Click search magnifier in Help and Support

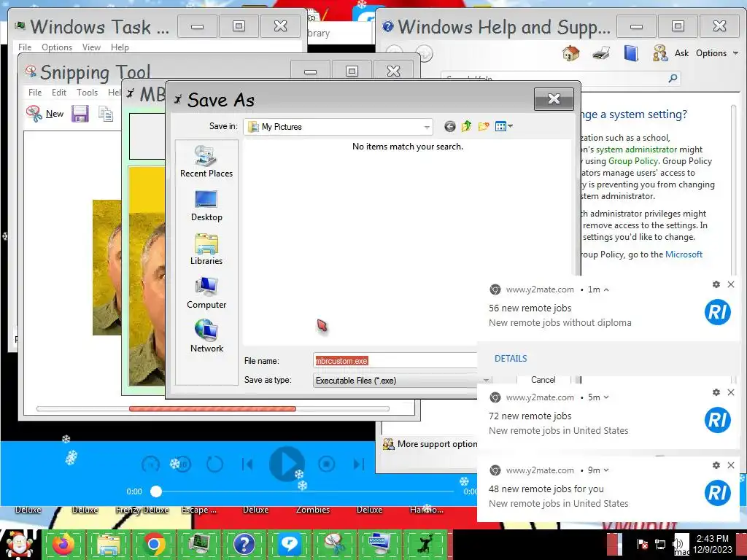(673, 78)
